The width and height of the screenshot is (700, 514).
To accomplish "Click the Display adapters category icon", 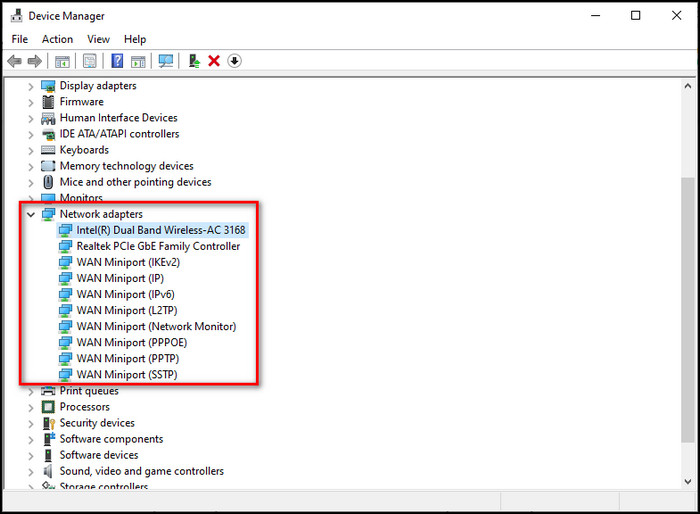I will (48, 86).
